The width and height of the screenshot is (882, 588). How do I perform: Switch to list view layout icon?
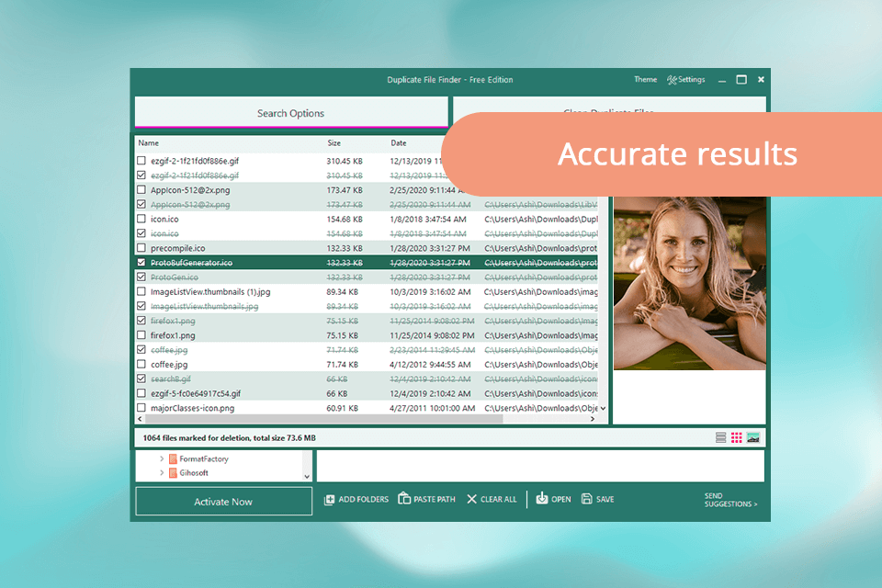pyautogui.click(x=720, y=437)
